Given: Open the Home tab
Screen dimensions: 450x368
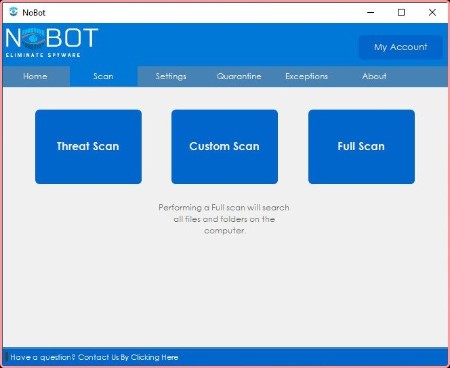Looking at the screenshot, I should click(x=36, y=76).
